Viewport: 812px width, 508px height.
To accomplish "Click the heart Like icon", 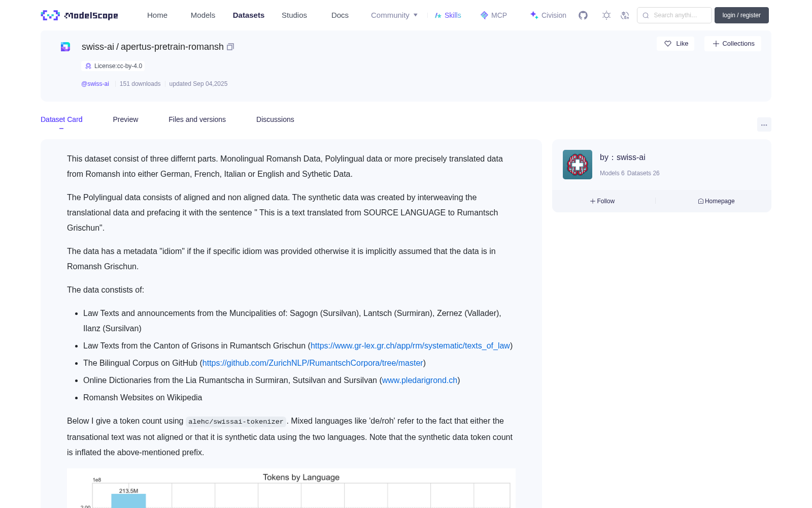I will (x=668, y=44).
